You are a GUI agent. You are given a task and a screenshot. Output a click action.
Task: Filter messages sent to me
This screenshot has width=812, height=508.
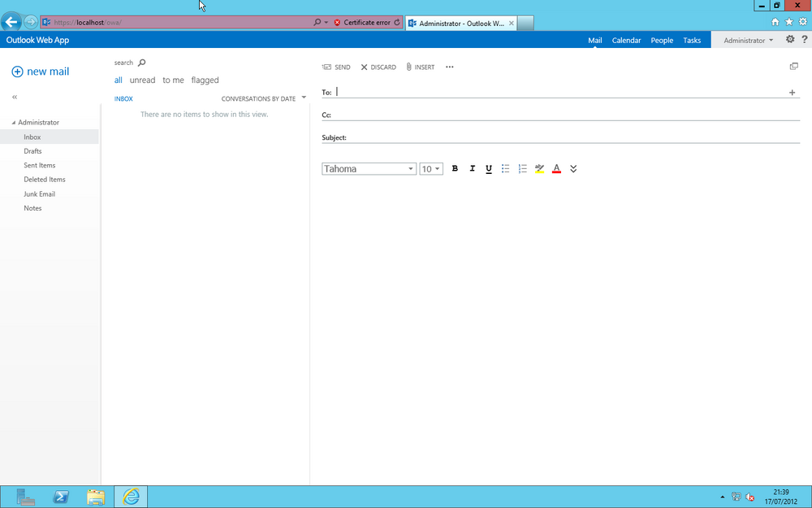[x=173, y=80]
